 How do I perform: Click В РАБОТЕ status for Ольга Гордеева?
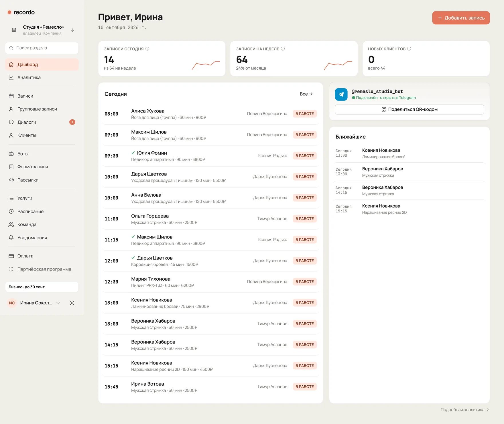305,219
